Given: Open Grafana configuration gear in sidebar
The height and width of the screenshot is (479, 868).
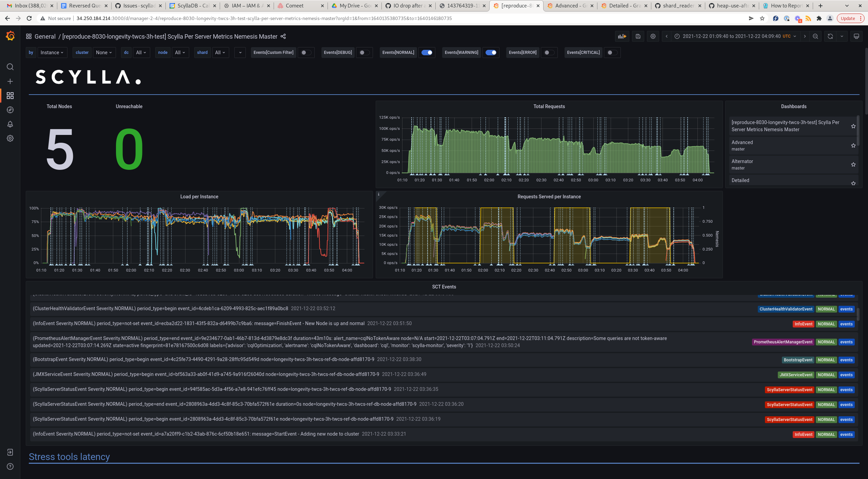Looking at the screenshot, I should coord(10,138).
